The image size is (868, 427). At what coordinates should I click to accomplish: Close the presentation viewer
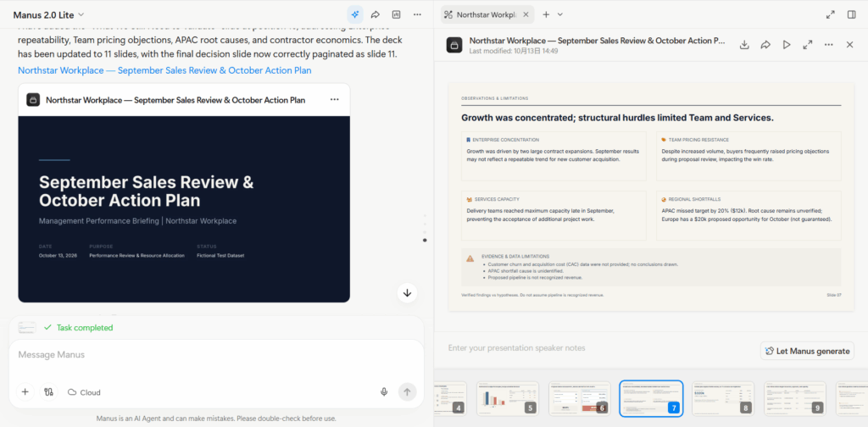click(849, 45)
